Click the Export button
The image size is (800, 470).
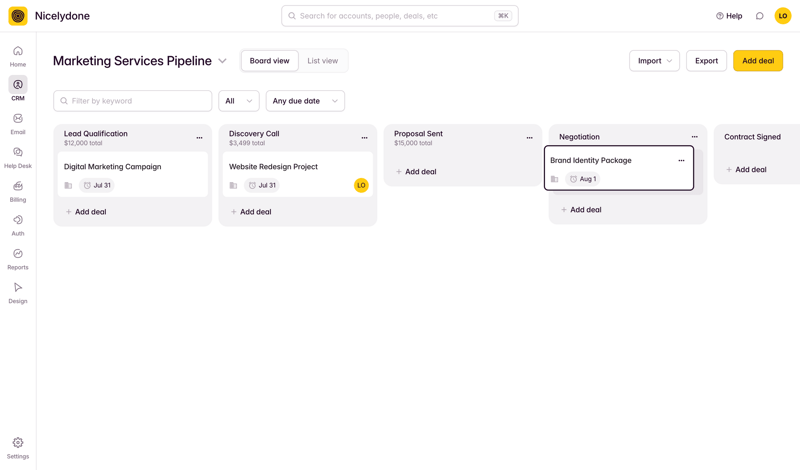click(x=706, y=61)
